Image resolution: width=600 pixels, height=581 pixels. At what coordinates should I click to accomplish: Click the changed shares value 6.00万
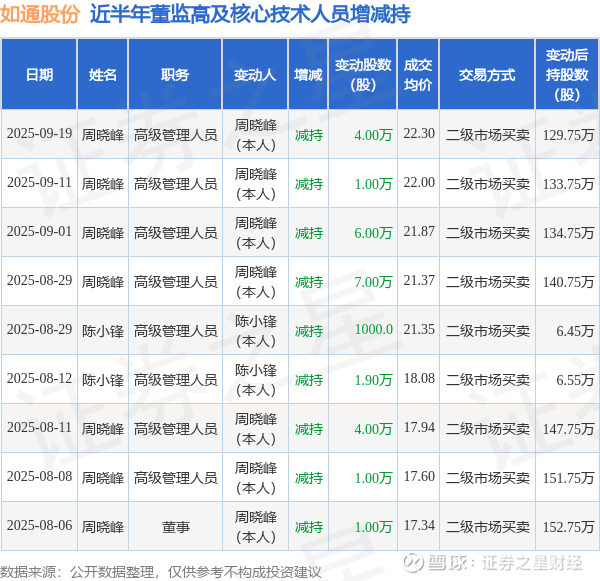[373, 233]
